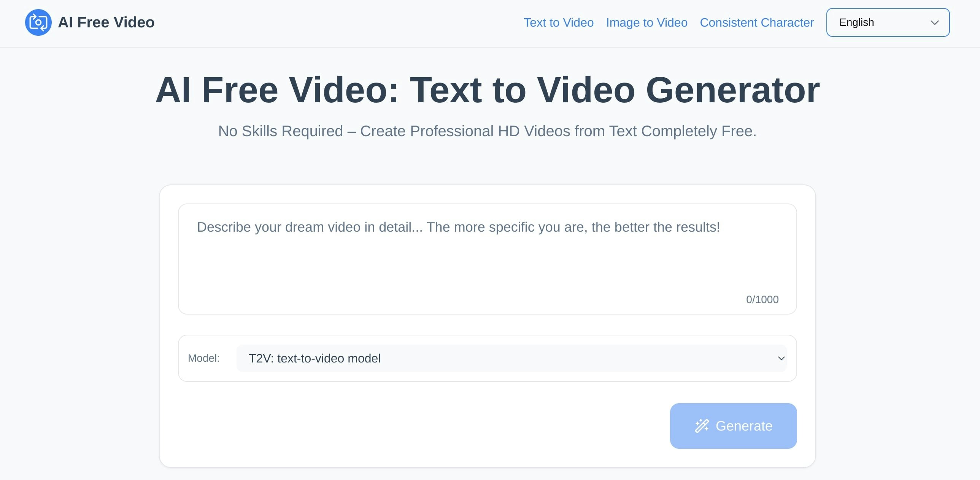Open the English language dropdown
Viewport: 980px width, 480px height.
(887, 22)
